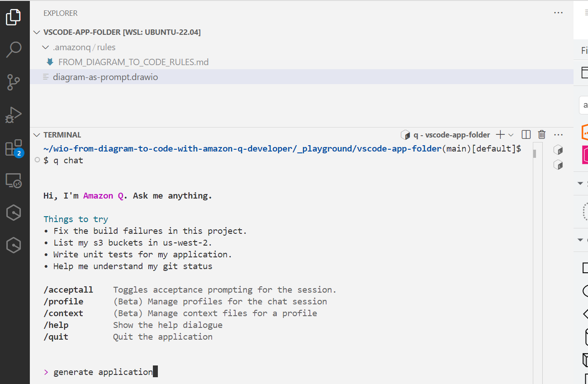This screenshot has width=588, height=384.
Task: Click the '$ q chat' command line
Action: [x=63, y=160]
